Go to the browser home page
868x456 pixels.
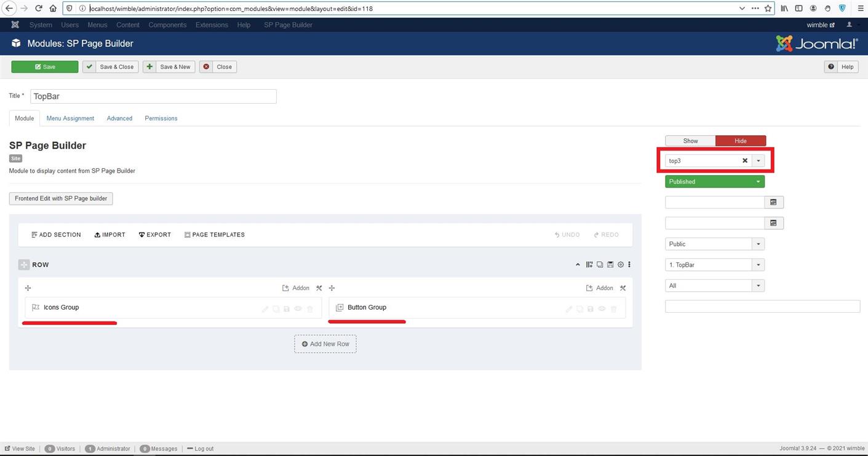pyautogui.click(x=53, y=9)
